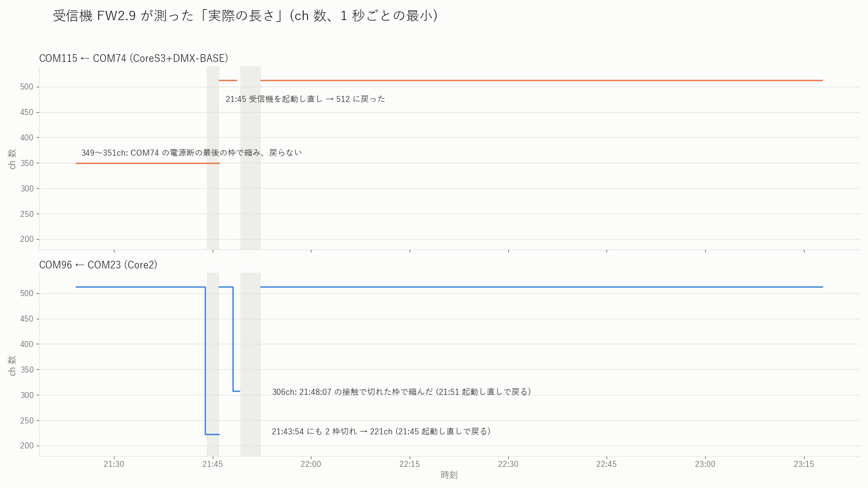Screen dimensions: 868x488
Task: Click annotation '21:45 受信機を起動し直し → 512 に戻った'
Action: point(305,99)
